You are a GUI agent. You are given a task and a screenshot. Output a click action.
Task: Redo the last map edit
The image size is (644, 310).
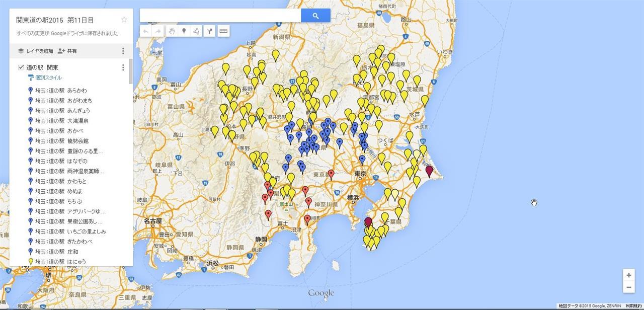(x=158, y=31)
